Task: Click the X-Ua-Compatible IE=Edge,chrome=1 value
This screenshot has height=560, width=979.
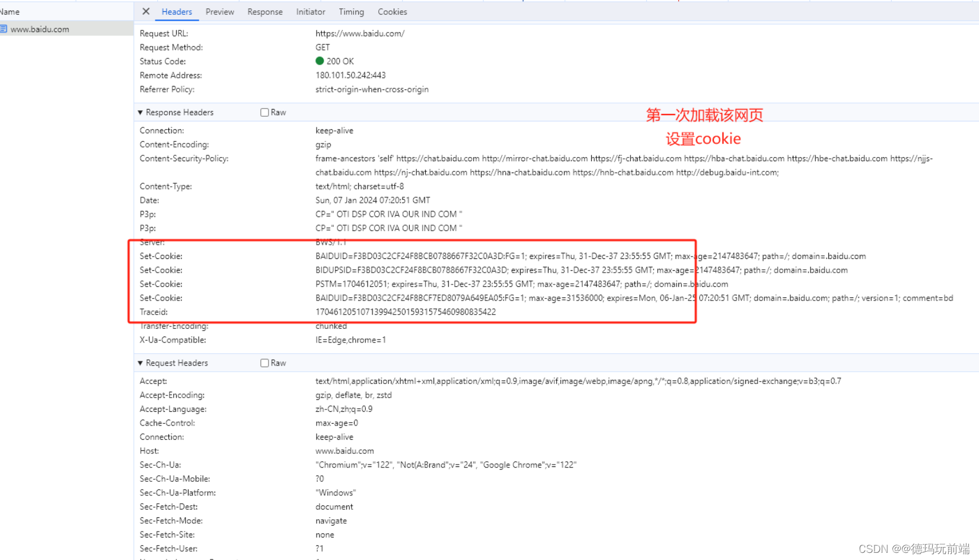Action: click(350, 340)
